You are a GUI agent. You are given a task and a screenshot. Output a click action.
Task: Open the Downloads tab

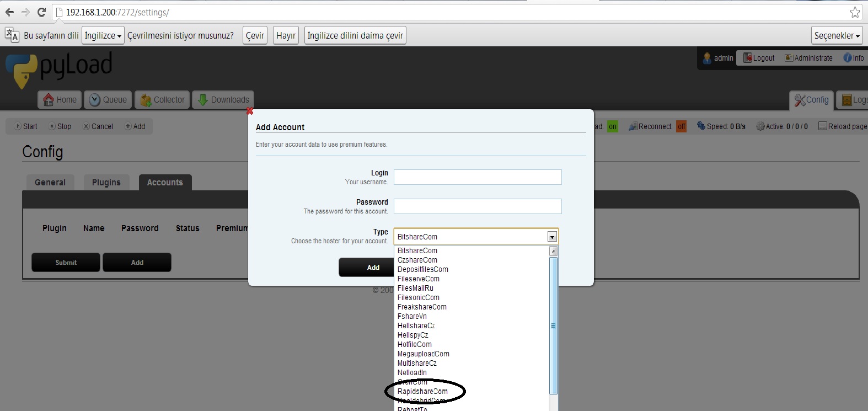click(x=223, y=100)
